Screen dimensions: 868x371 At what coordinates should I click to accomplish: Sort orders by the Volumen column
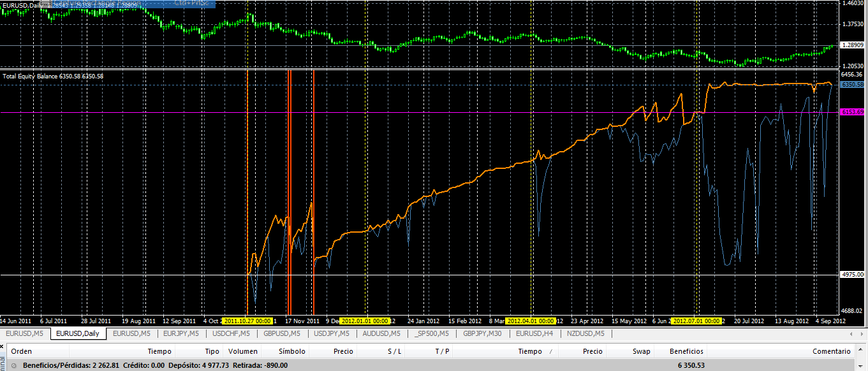coord(243,351)
